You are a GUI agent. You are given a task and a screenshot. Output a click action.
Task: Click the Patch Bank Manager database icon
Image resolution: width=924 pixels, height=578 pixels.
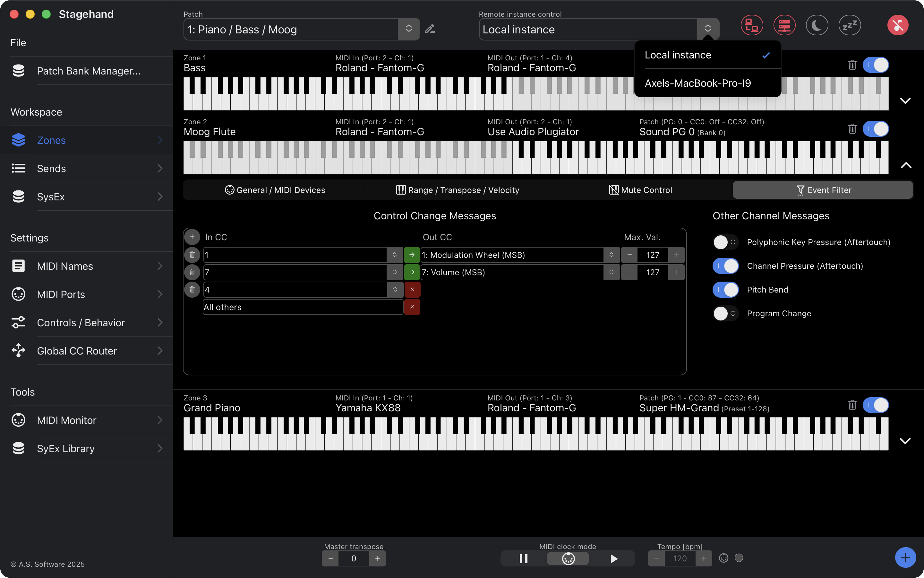[18, 71]
